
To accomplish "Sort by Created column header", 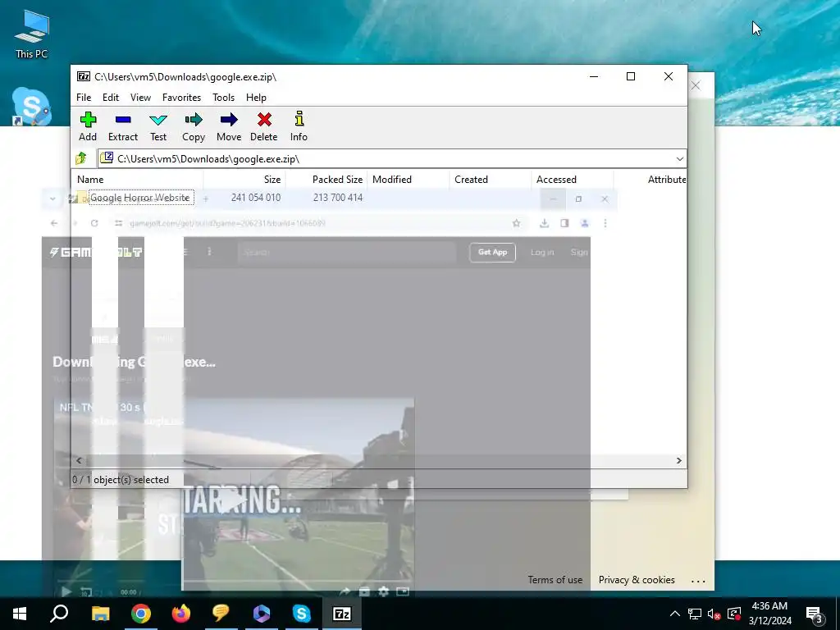I will coord(491,180).
